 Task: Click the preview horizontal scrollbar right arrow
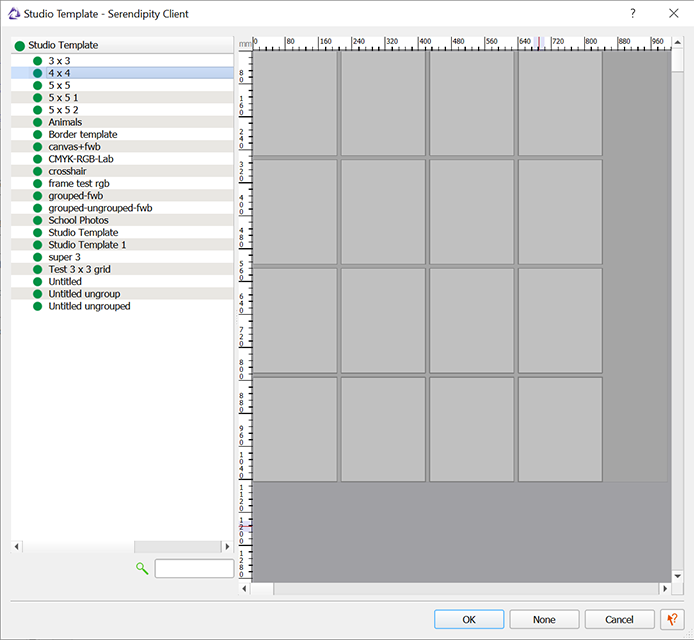pyautogui.click(x=665, y=589)
